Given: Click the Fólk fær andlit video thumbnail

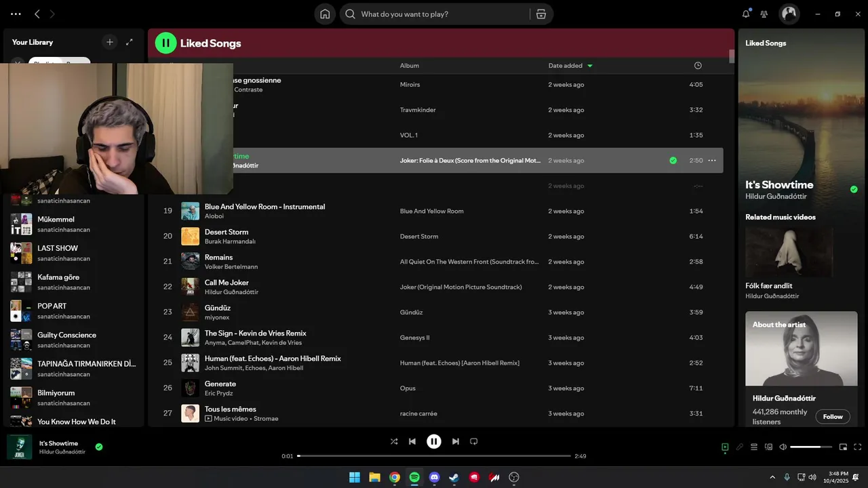Looking at the screenshot, I should (x=789, y=252).
